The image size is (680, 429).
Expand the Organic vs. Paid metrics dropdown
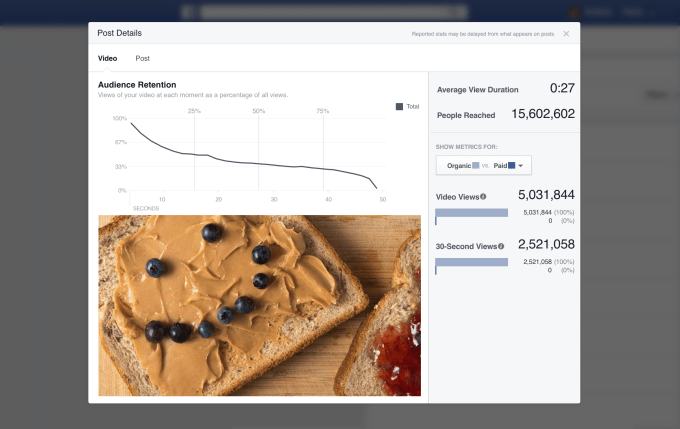(x=484, y=165)
